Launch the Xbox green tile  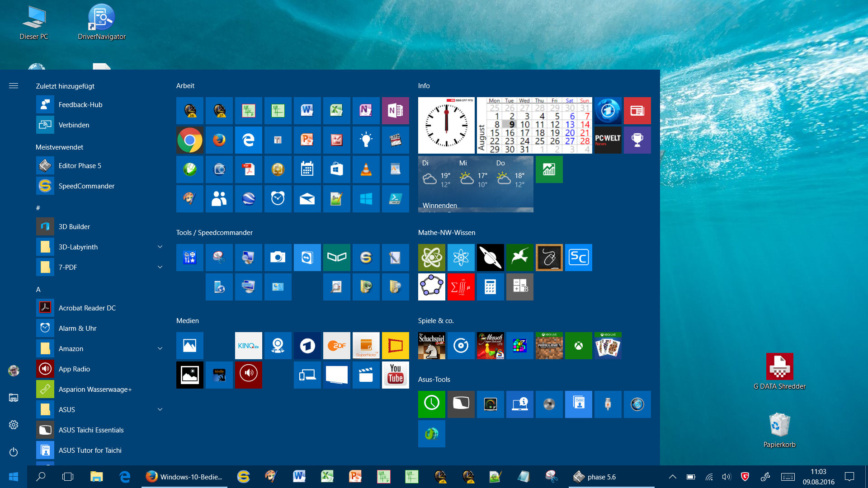click(x=578, y=346)
